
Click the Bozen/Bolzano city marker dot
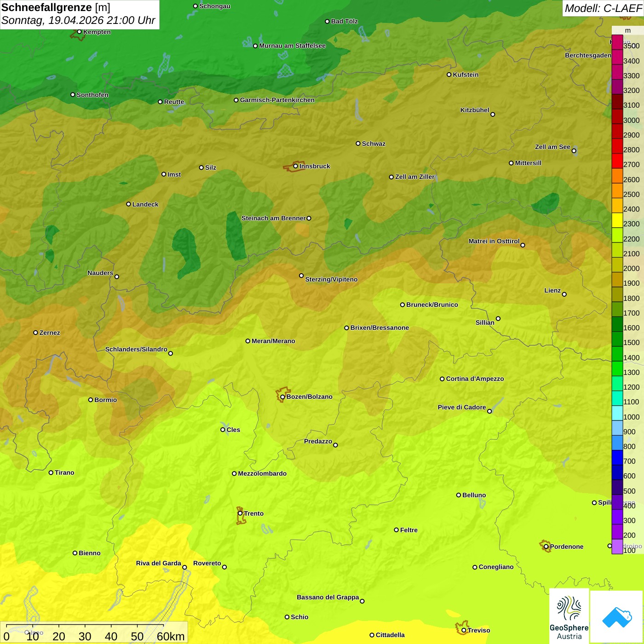pos(283,397)
